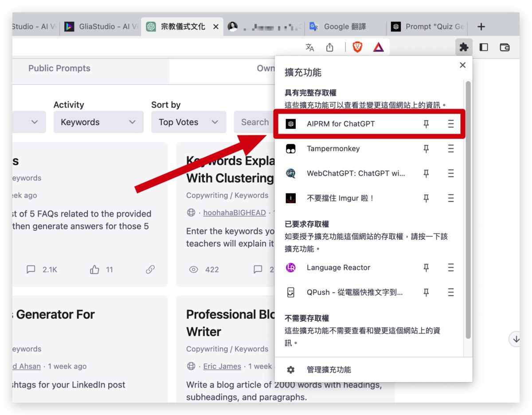Open more options for 不要擋住 Imgur 啦
Image resolution: width=532 pixels, height=415 pixels.
451,198
